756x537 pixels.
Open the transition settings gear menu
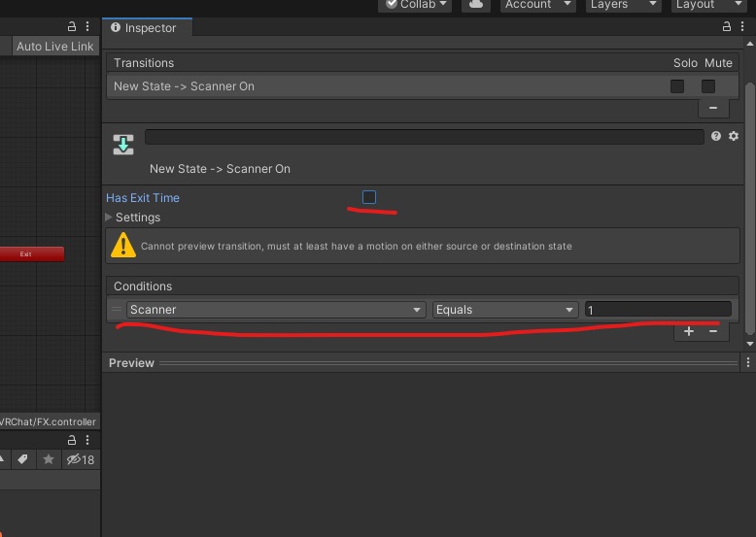(734, 137)
